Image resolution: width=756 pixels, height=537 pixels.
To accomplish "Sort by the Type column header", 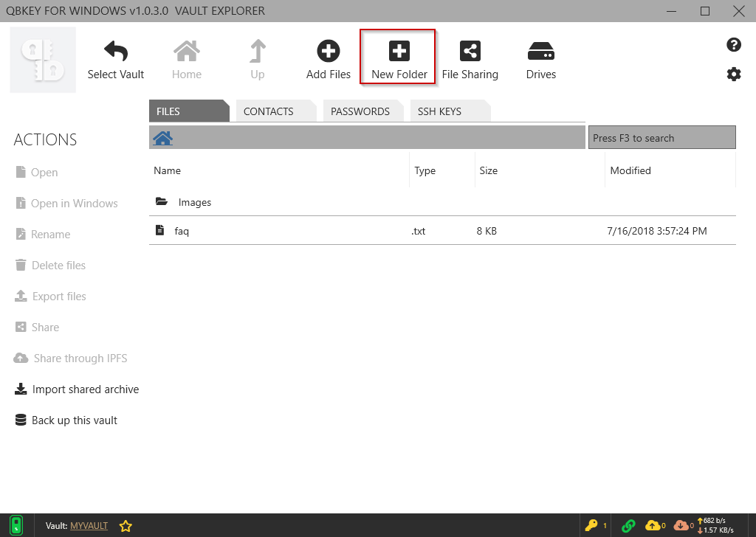I will click(x=425, y=170).
